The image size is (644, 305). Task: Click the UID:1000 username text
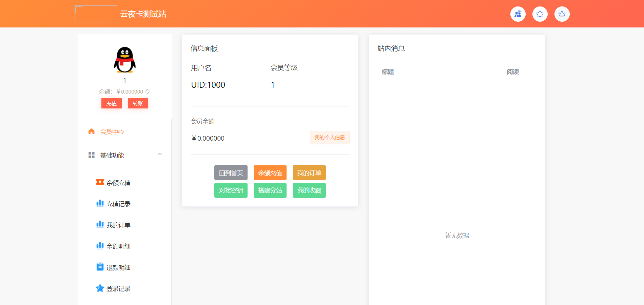208,85
